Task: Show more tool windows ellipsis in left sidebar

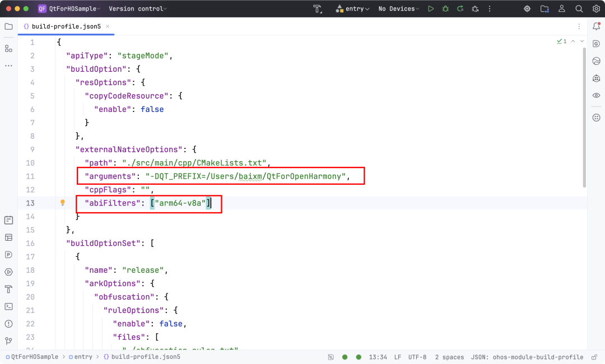Action: click(x=8, y=66)
